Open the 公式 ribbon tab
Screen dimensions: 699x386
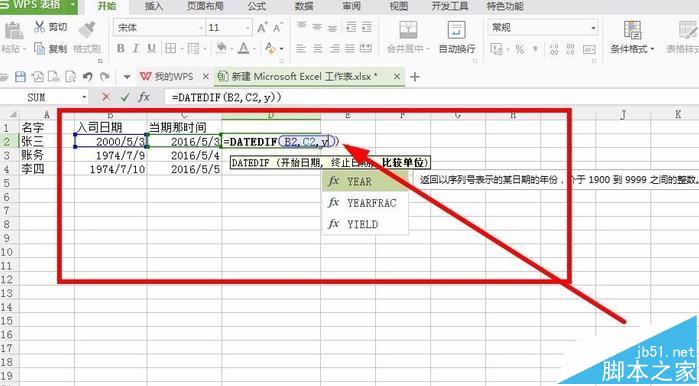256,6
